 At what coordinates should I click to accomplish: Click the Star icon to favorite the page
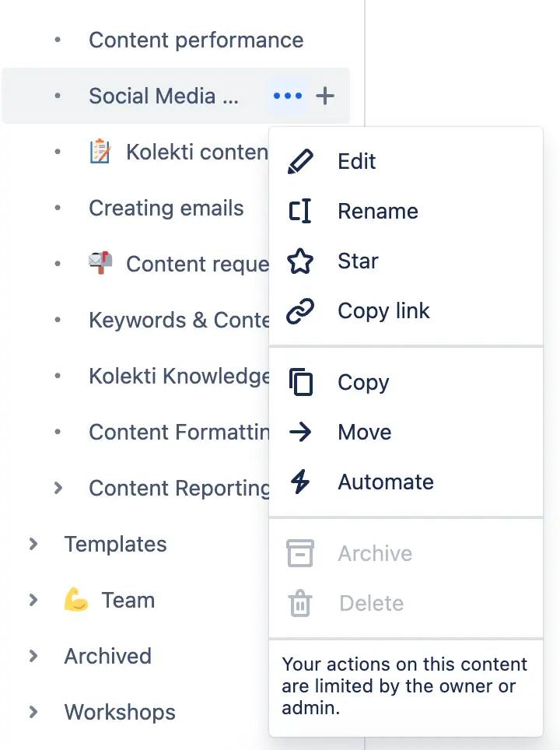[x=301, y=261]
